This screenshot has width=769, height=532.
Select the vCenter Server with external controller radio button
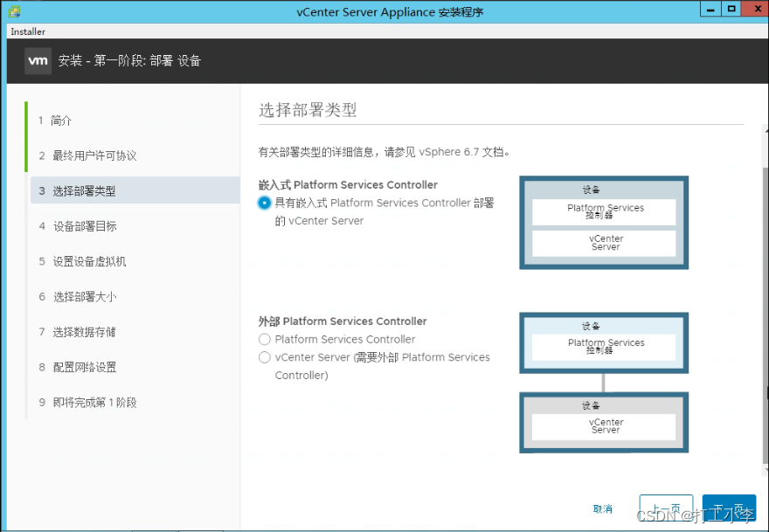(264, 357)
